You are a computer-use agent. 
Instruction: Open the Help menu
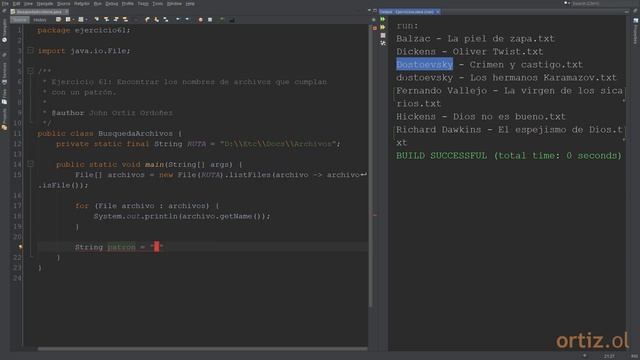point(190,4)
